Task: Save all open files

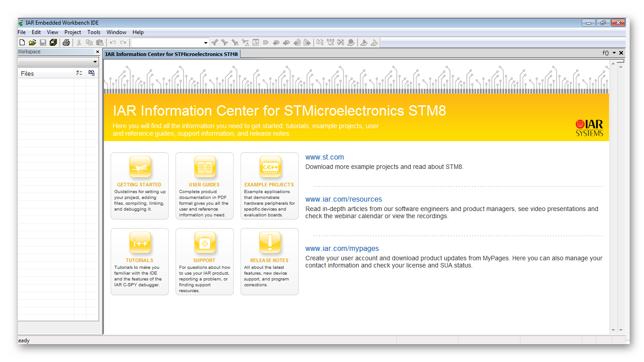Action: pos(53,42)
